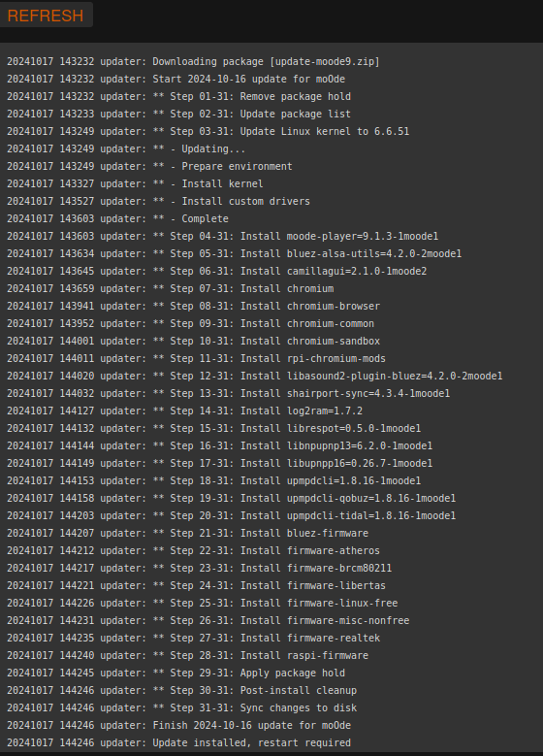Click the Step 06-31 camillagui install line
543x756 pixels.
(x=217, y=271)
